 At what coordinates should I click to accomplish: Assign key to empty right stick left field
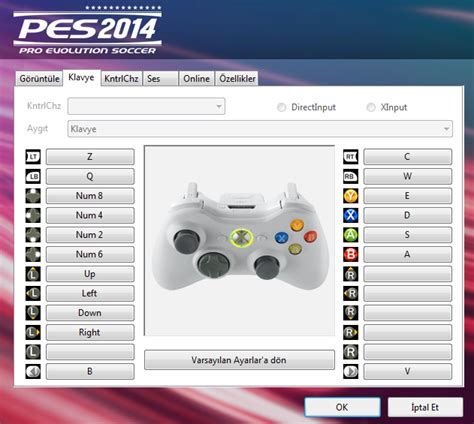[408, 293]
